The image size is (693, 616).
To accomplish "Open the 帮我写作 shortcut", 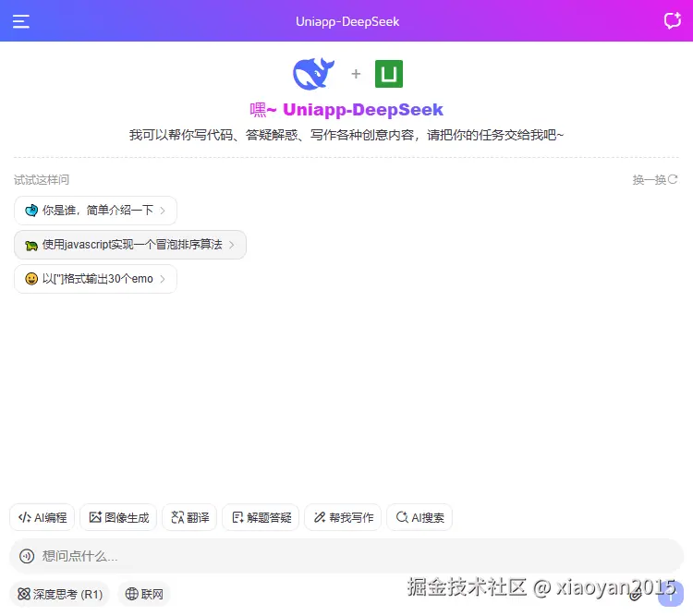I will (x=343, y=517).
